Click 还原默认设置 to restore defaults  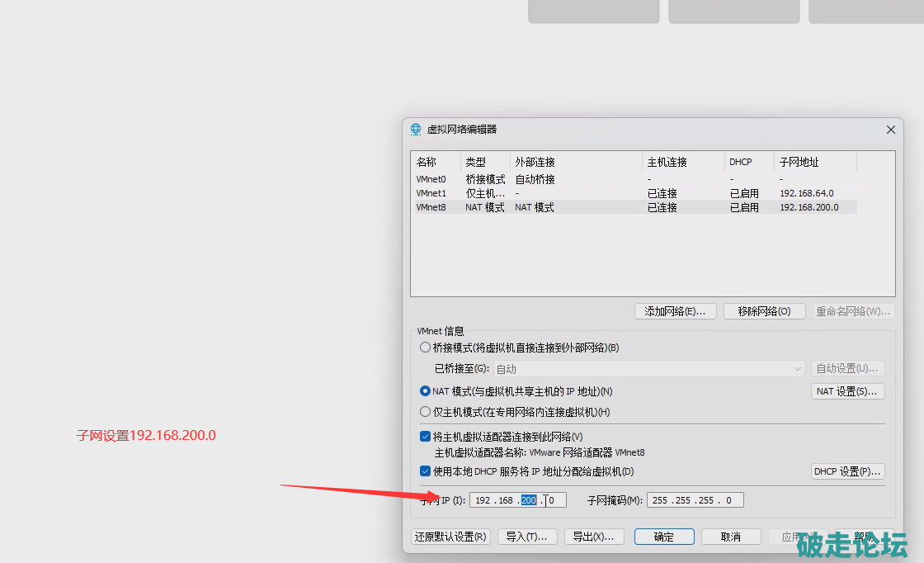pyautogui.click(x=450, y=537)
